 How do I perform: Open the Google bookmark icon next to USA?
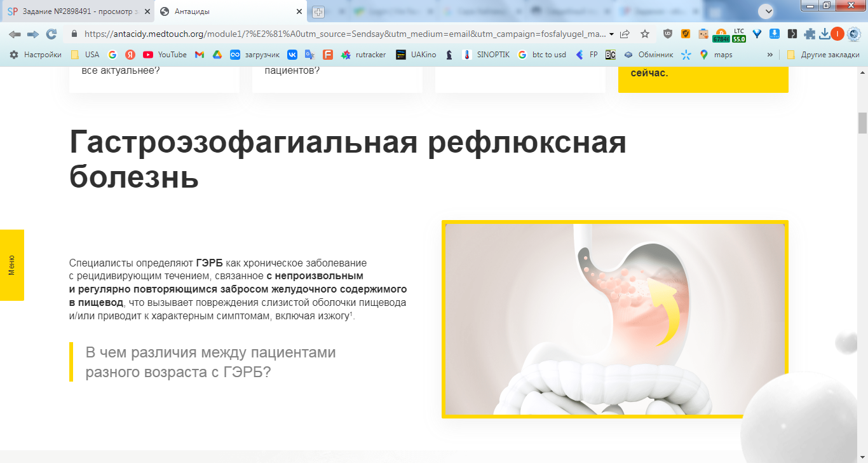(112, 55)
